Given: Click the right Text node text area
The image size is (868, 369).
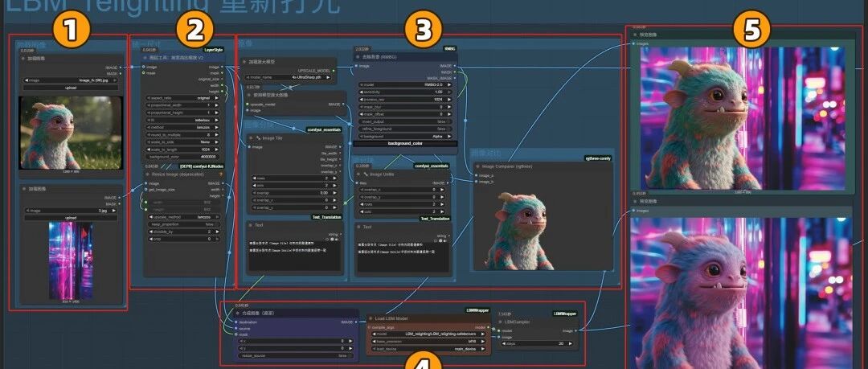Looking at the screenshot, I should [404, 256].
